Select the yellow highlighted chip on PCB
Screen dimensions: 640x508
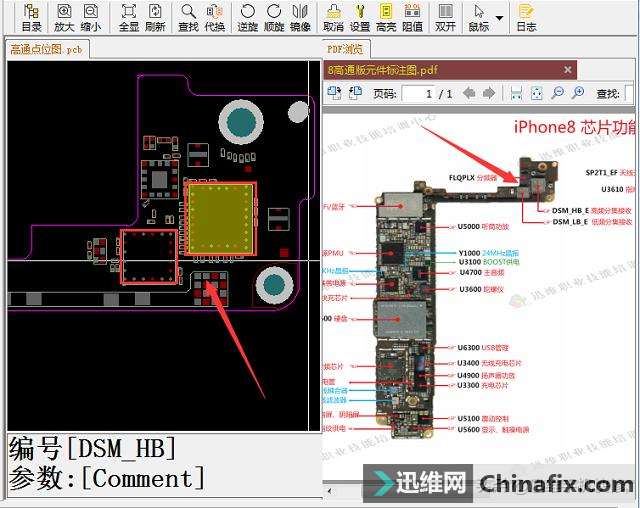coord(220,219)
